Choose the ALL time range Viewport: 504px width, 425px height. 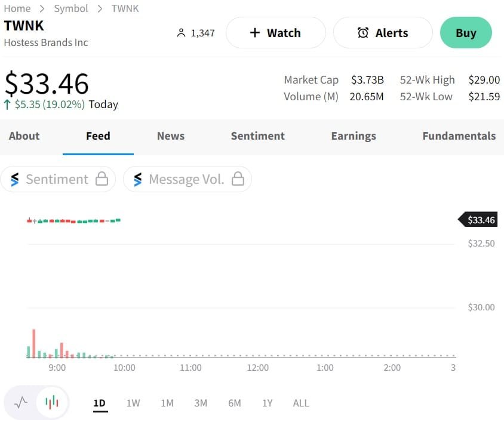click(x=301, y=403)
